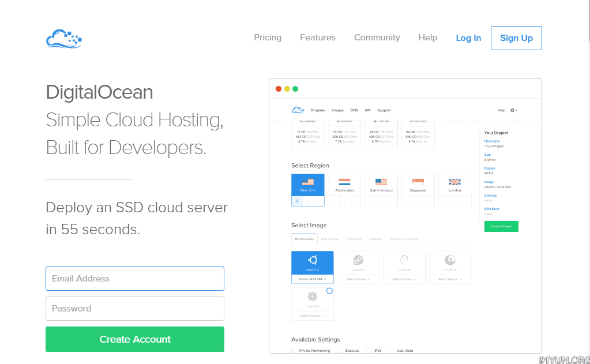
Task: Click Region in the Your Droplet summary
Action: 490,168
